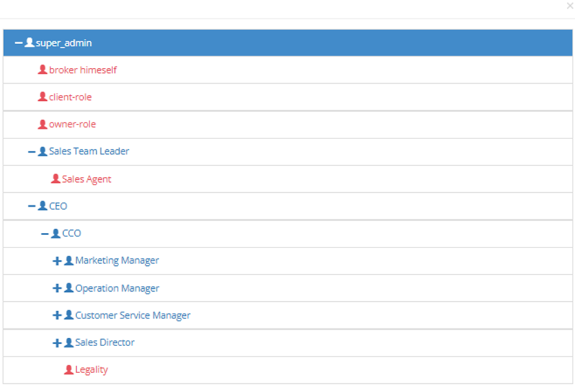The height and width of the screenshot is (392, 575).
Task: Select the Marketing Manager label
Action: pos(117,261)
